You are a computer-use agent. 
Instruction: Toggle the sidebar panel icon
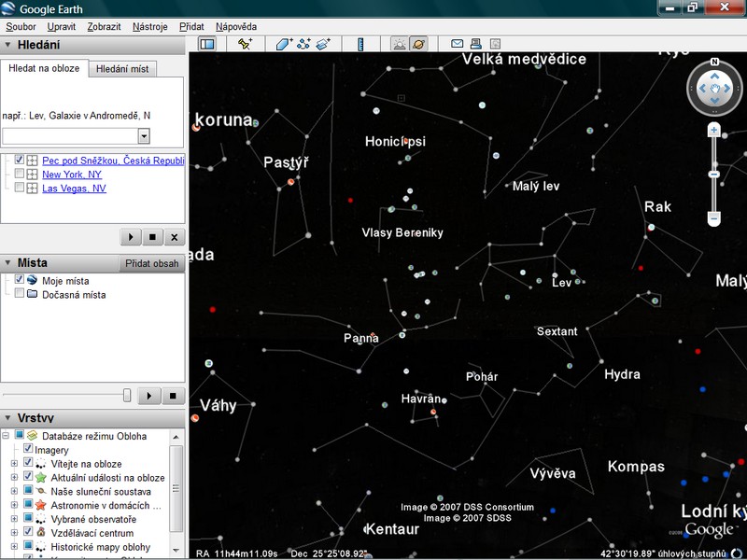coord(207,44)
